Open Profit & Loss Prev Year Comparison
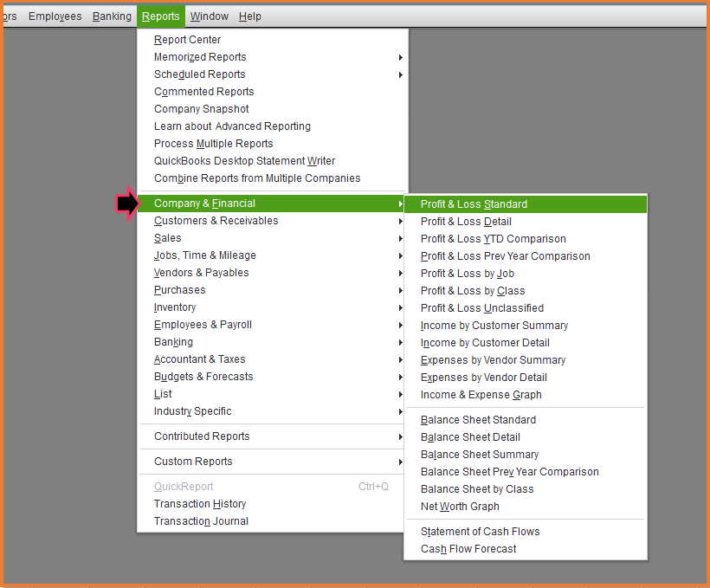The height and width of the screenshot is (588, 710). 526,256
